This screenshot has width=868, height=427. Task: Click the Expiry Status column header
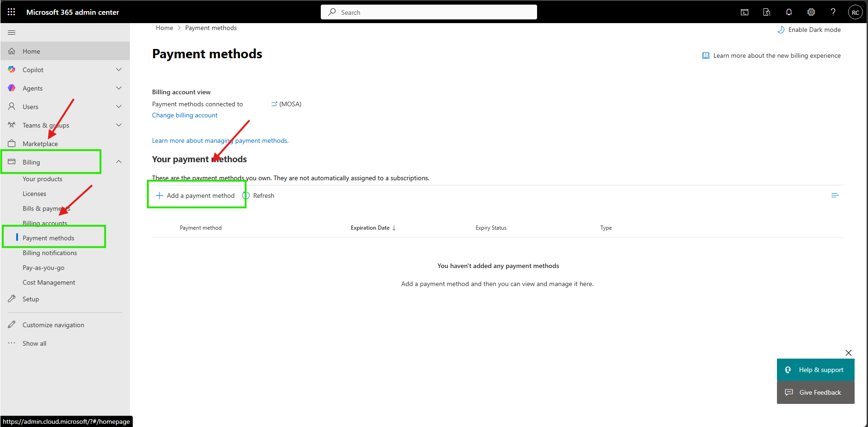(x=491, y=228)
